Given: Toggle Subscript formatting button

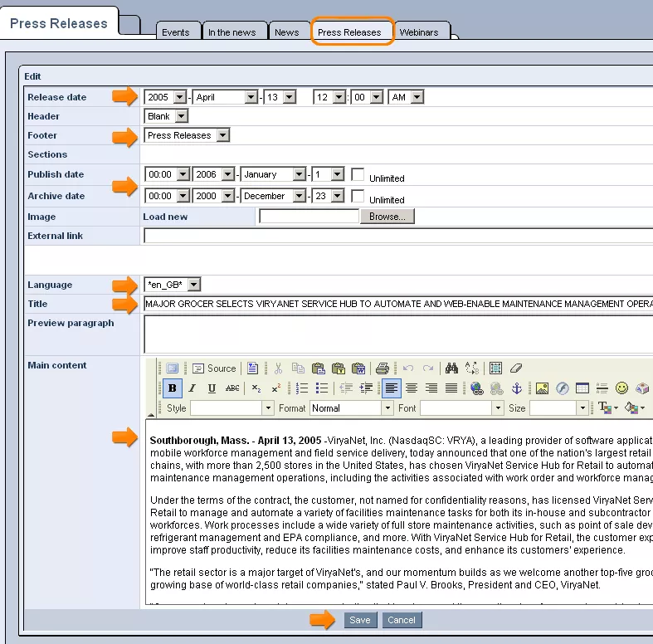Looking at the screenshot, I should tap(256, 388).
